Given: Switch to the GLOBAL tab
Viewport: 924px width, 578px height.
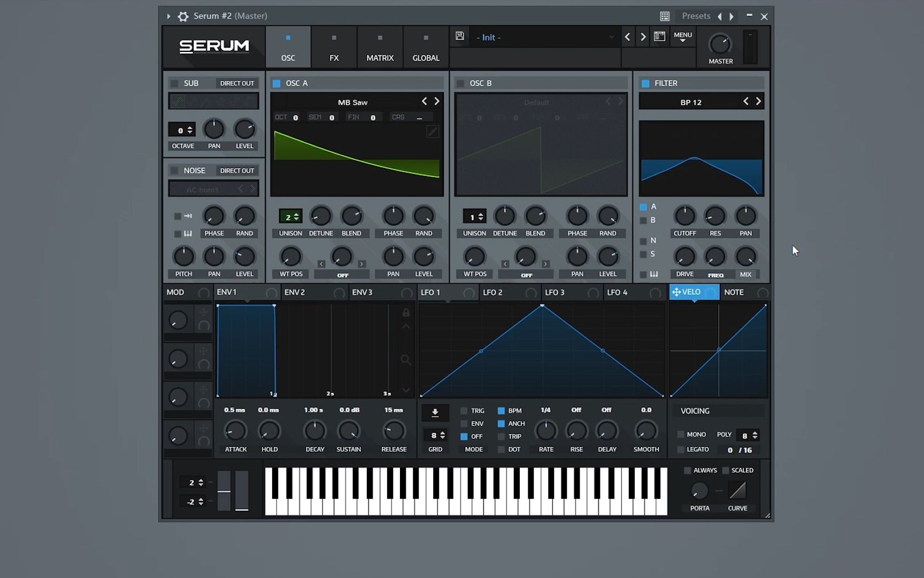Looking at the screenshot, I should tap(426, 47).
